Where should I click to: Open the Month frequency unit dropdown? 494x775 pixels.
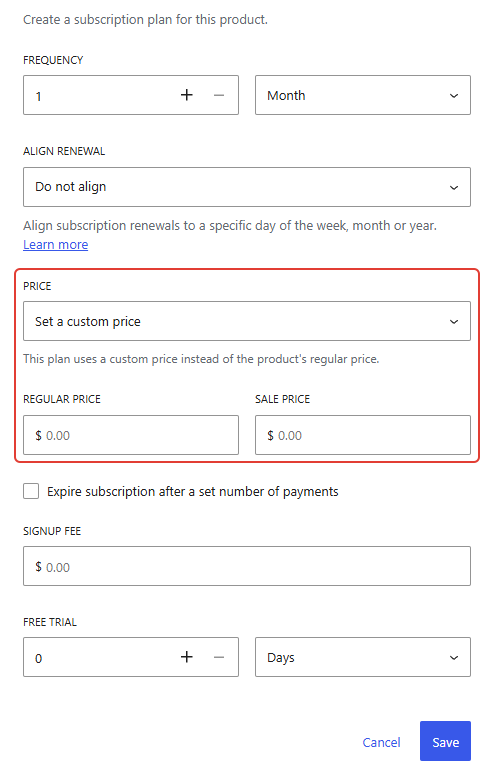(x=363, y=95)
